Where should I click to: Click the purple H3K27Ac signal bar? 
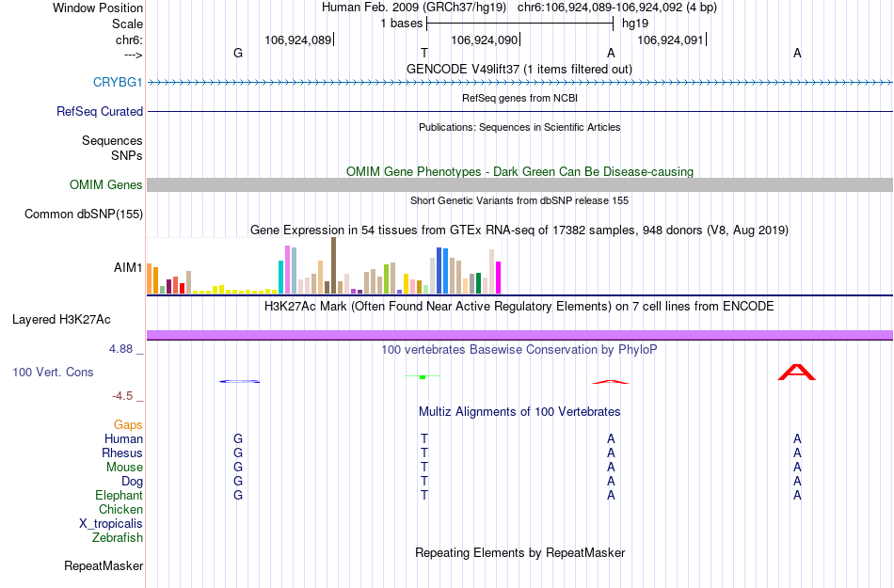tap(519, 335)
